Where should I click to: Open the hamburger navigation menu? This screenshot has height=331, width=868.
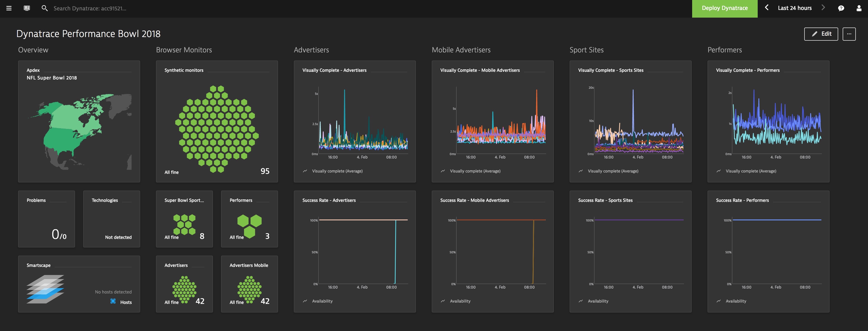point(9,8)
